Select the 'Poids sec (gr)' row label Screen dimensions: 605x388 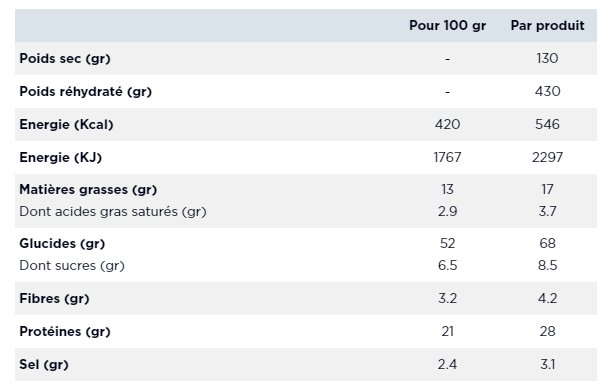65,59
